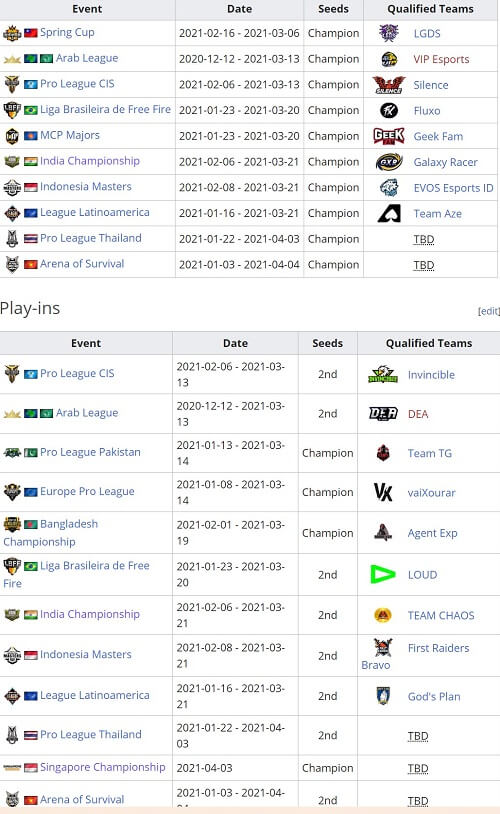Click the Invincible team logo
This screenshot has height=814, width=500.
point(383,374)
